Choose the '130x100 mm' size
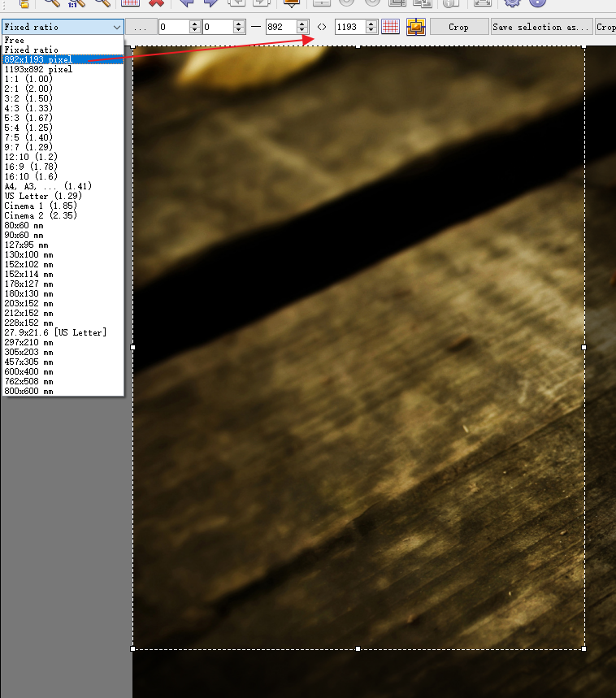Screen dimensions: 616x698 pyautogui.click(x=63, y=255)
